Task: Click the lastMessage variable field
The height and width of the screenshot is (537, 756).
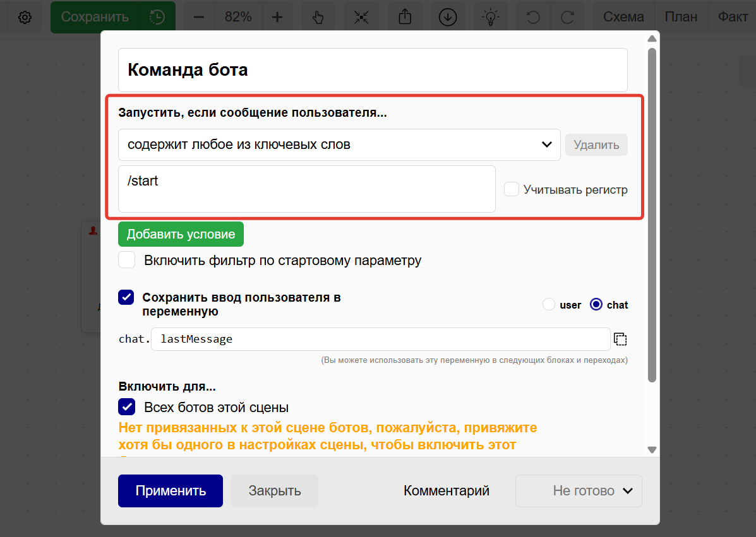Action: point(380,339)
